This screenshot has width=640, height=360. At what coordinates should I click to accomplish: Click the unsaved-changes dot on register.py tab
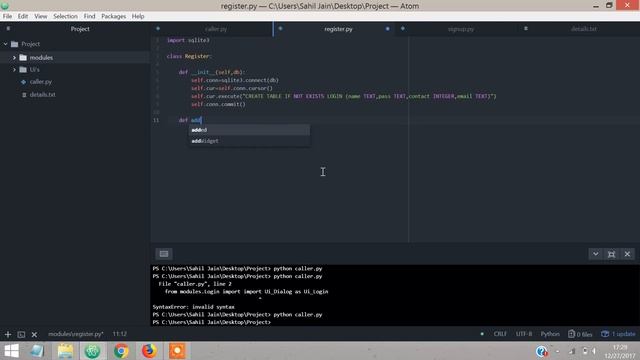(387, 29)
